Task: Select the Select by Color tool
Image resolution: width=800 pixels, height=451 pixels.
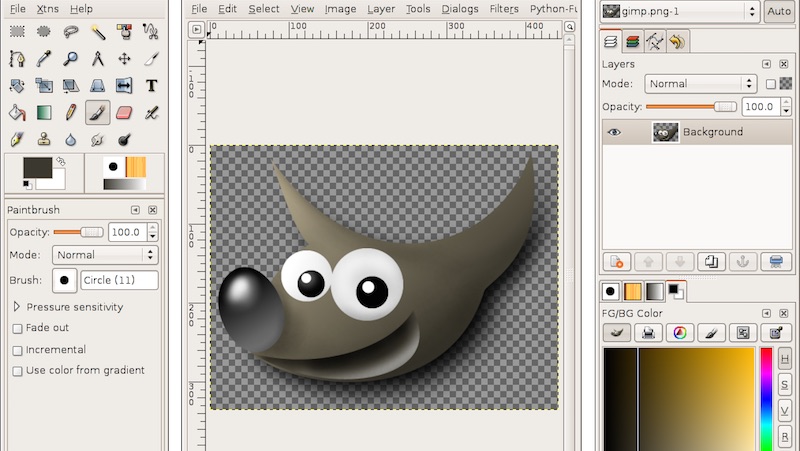Action: [124, 32]
